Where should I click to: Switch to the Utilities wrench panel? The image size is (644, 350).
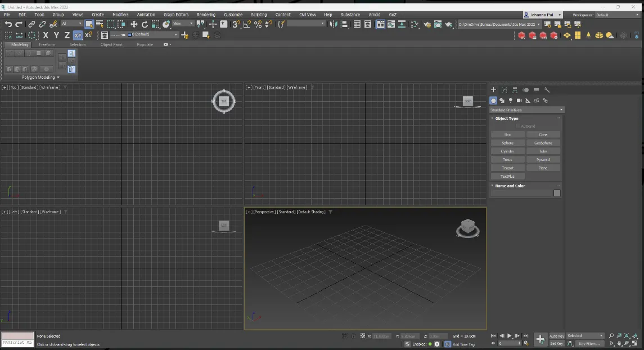(x=547, y=89)
